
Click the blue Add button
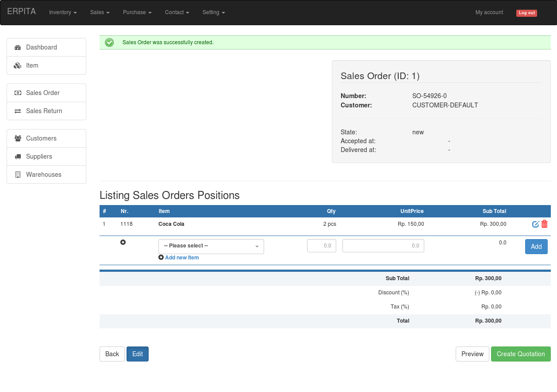coord(536,247)
